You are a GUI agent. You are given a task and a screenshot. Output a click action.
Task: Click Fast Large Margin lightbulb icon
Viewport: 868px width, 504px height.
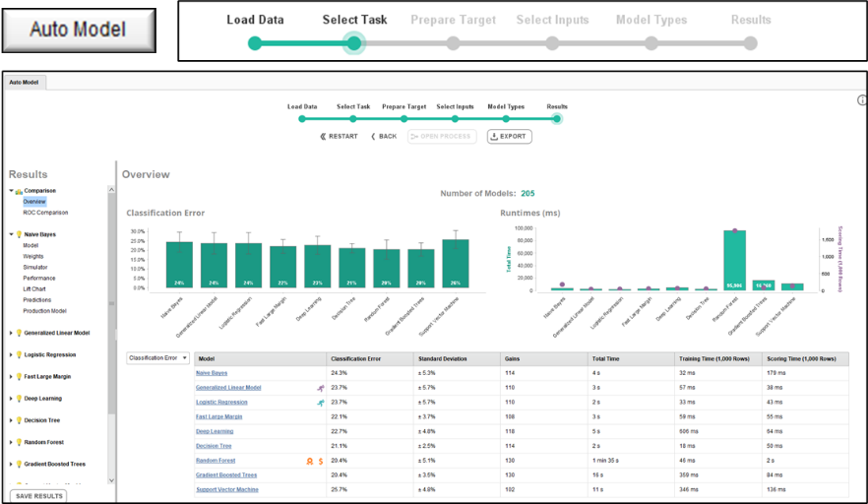(x=19, y=377)
